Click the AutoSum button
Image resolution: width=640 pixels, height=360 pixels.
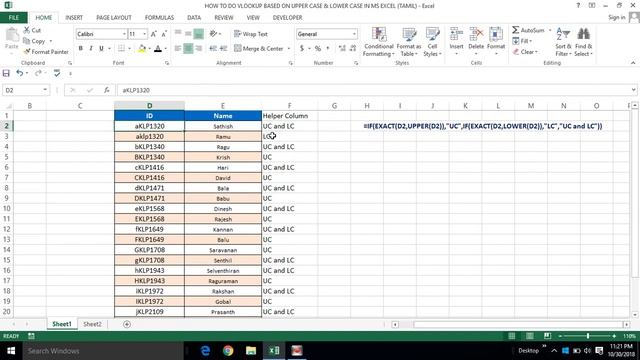click(x=529, y=30)
